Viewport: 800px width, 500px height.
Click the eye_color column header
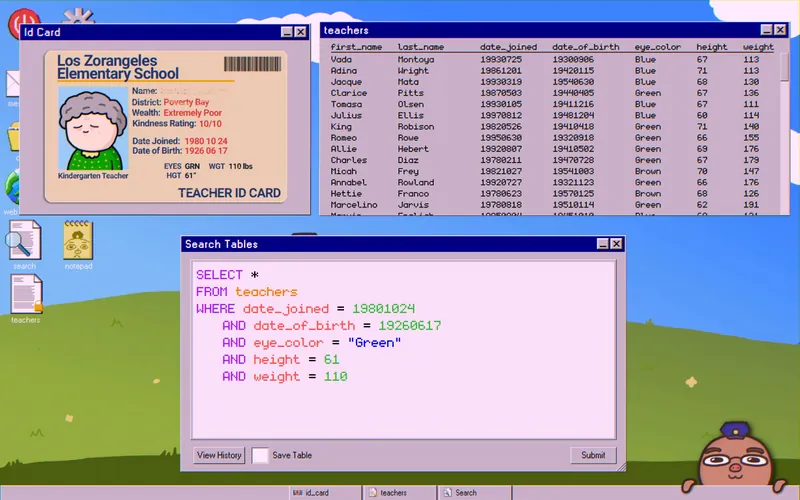click(x=657, y=47)
